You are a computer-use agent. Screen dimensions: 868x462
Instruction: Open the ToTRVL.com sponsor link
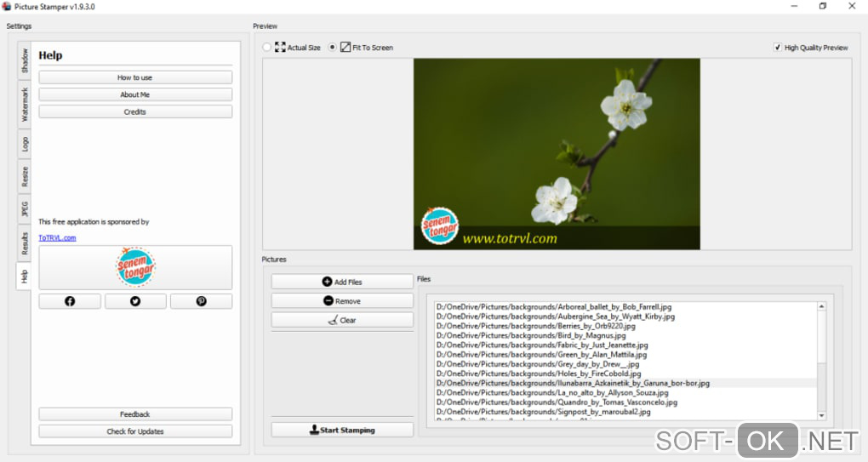click(57, 238)
